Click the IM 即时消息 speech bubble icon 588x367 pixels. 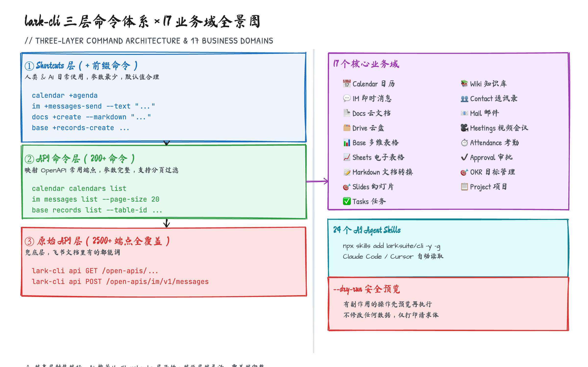coord(347,98)
